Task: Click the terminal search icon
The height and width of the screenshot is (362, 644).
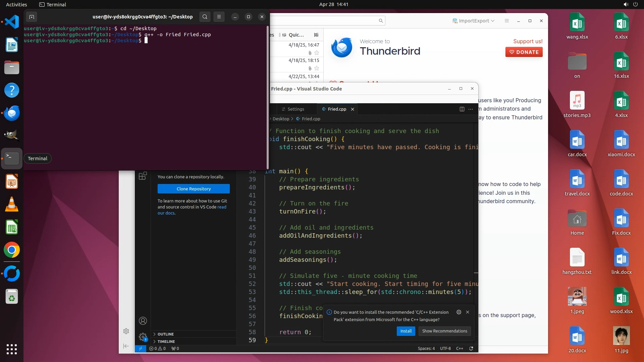Action: (x=205, y=17)
